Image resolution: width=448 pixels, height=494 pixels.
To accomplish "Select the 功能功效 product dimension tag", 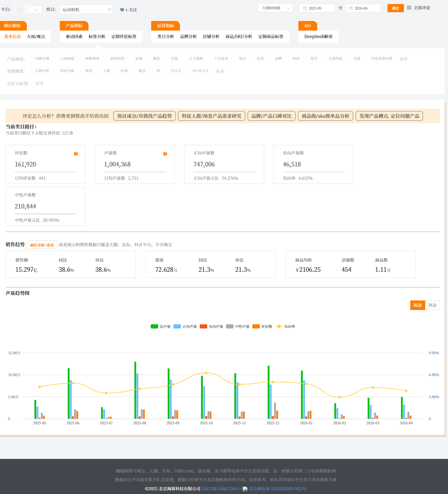I will [x=42, y=58].
